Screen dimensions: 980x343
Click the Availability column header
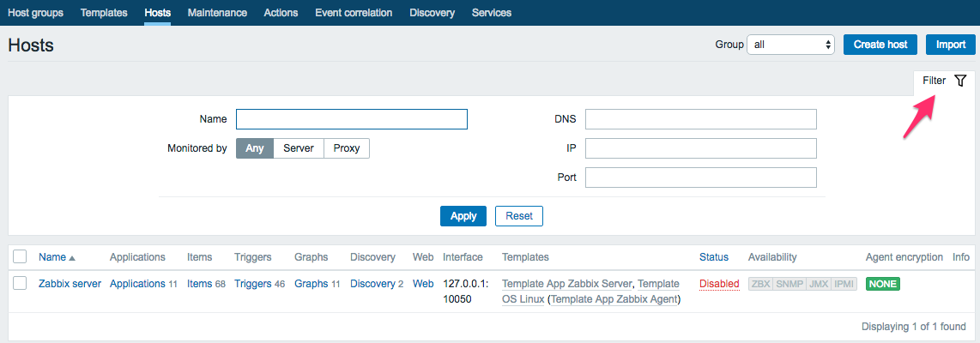pos(772,256)
